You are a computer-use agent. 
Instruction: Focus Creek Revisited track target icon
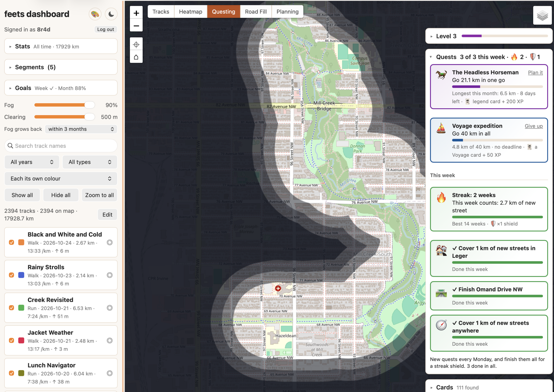110,308
